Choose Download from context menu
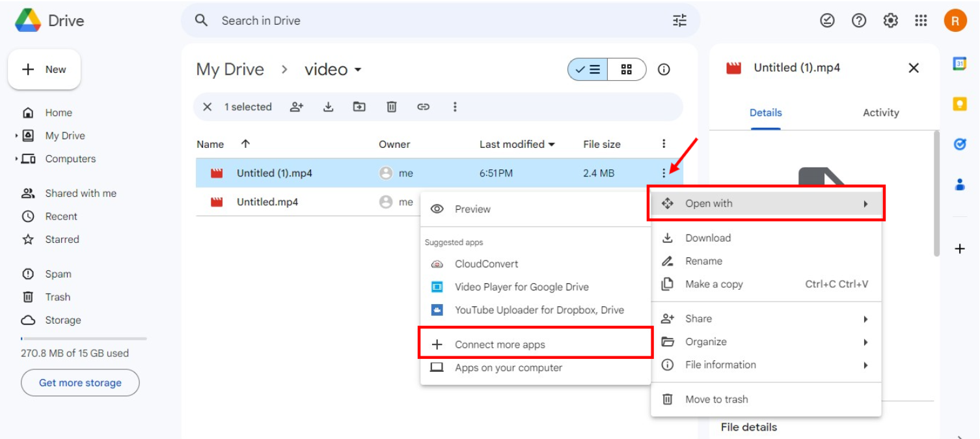This screenshot has height=439, width=980. coord(767,238)
